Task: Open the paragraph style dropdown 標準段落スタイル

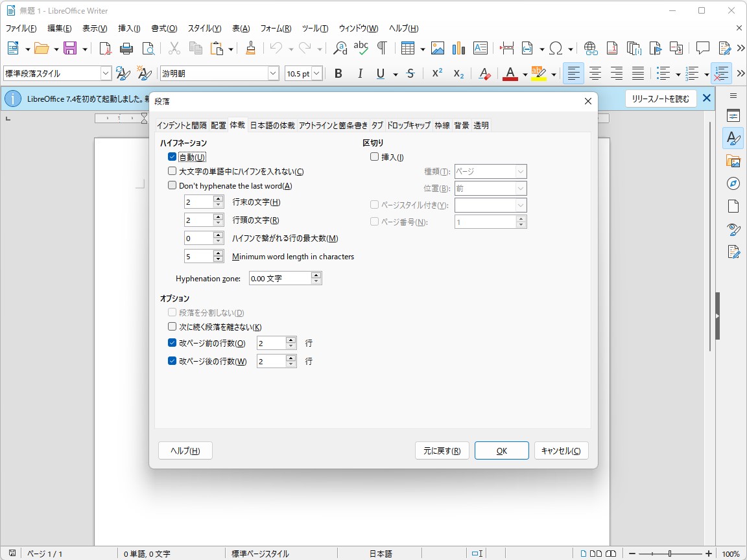Action: coord(106,73)
